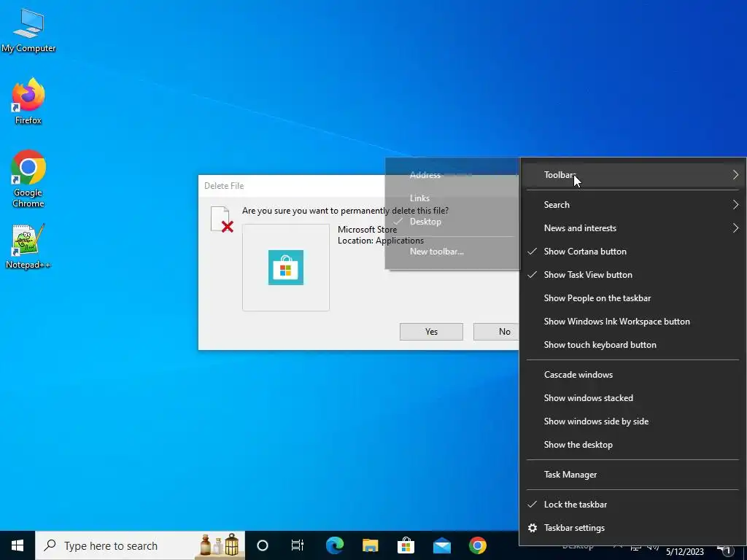Enable Show Windows Ink Workspace button

point(632,322)
